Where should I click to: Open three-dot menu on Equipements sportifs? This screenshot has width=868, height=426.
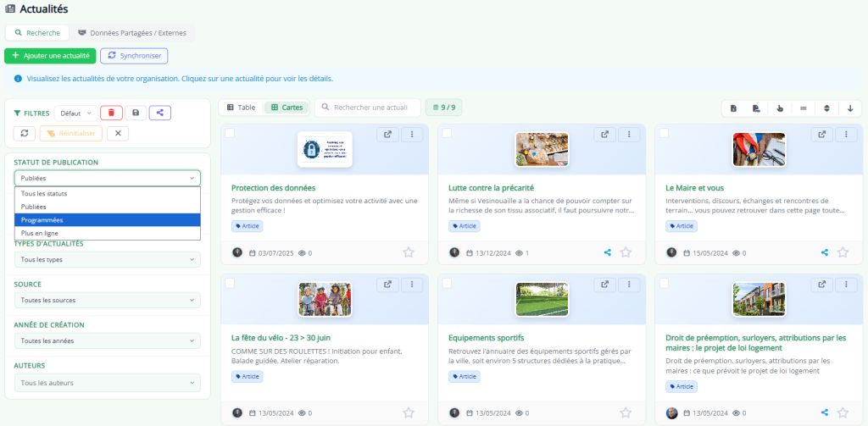629,285
